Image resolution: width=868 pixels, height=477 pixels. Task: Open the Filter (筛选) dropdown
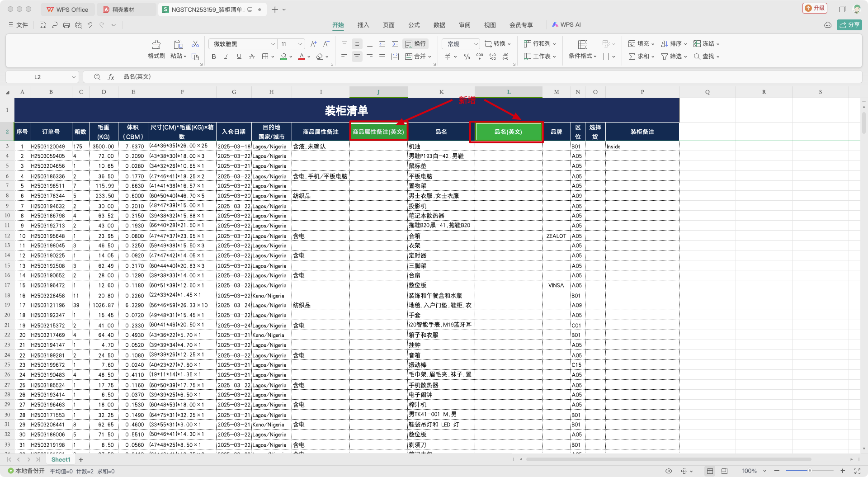(x=674, y=57)
